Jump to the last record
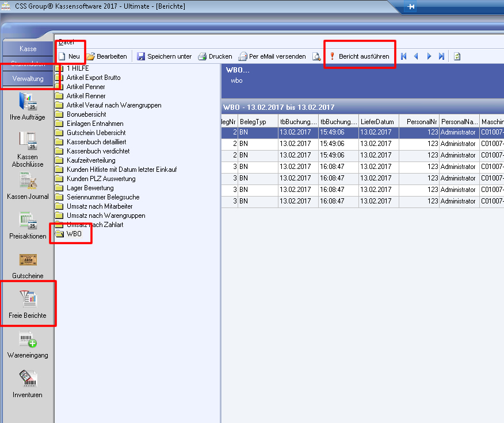Screen dimensions: 504x423 pos(441,56)
